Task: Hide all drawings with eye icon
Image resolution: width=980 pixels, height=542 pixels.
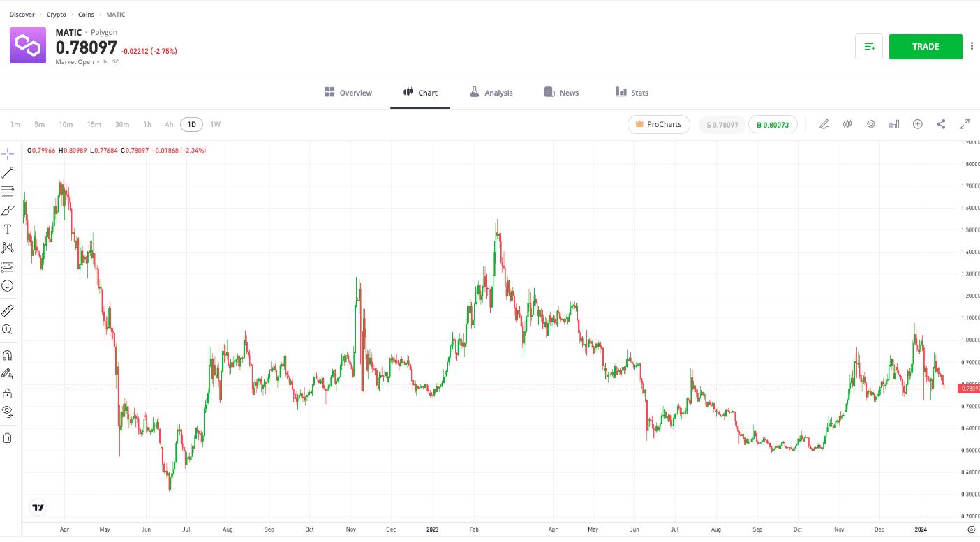Action: click(8, 411)
